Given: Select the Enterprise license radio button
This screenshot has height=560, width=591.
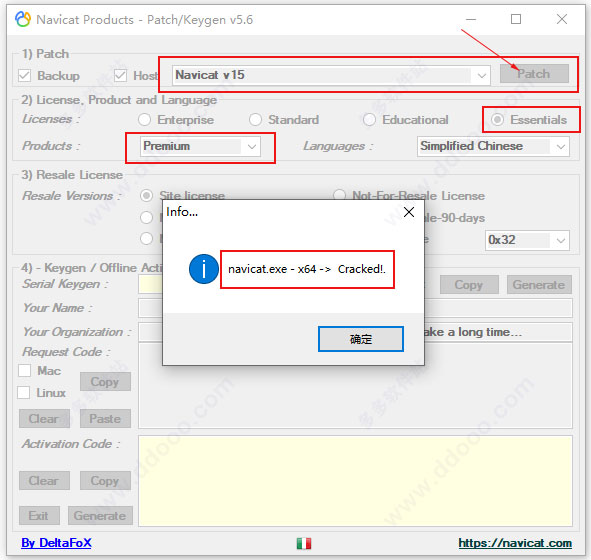Looking at the screenshot, I should (144, 120).
